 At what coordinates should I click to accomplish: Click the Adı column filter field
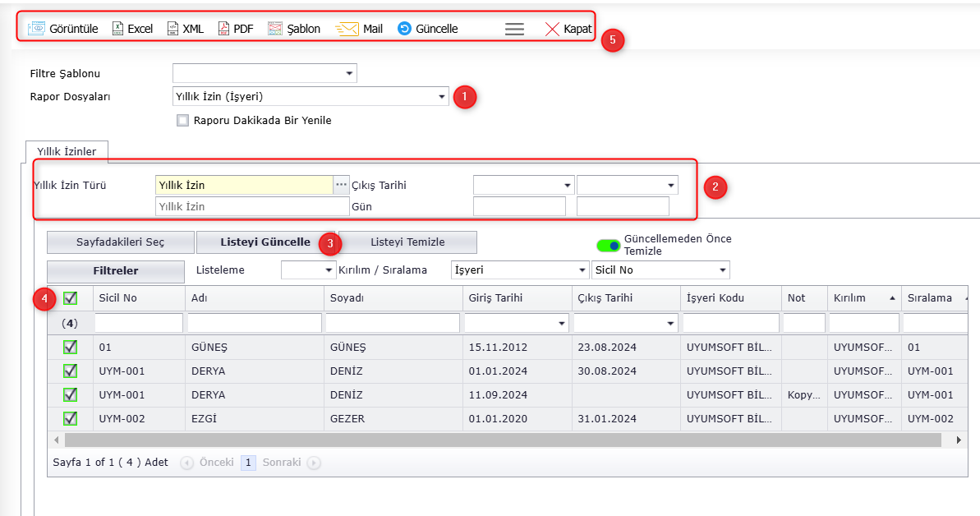point(255,323)
